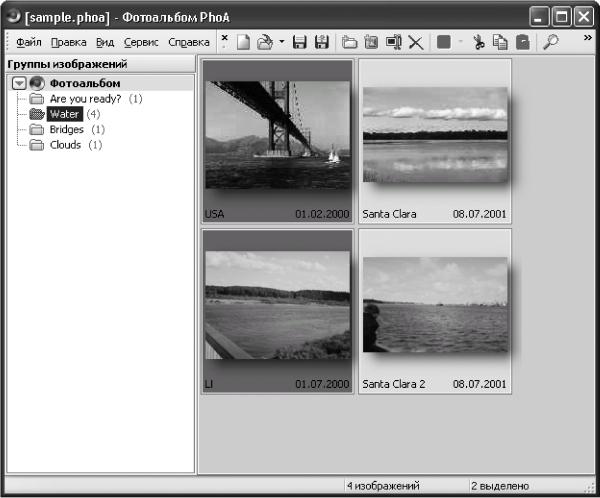Click the Cut scissors icon
Image resolution: width=600 pixels, height=498 pixels.
coord(478,42)
